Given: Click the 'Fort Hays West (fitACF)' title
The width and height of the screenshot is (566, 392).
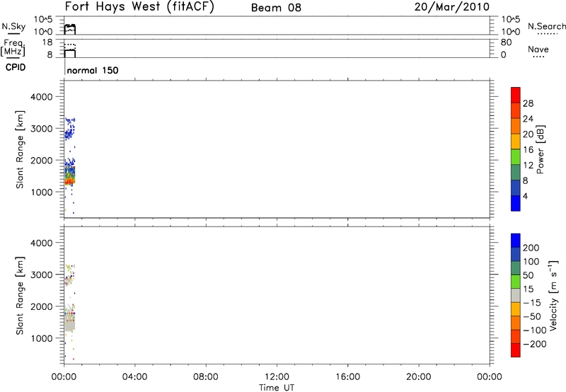Looking at the screenshot, I should (x=139, y=7).
